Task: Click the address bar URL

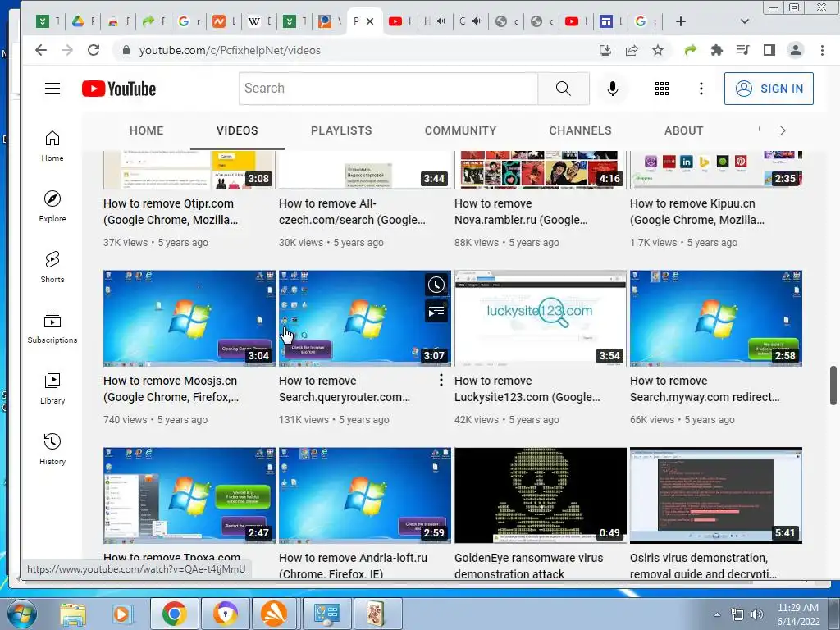Action: click(x=230, y=50)
